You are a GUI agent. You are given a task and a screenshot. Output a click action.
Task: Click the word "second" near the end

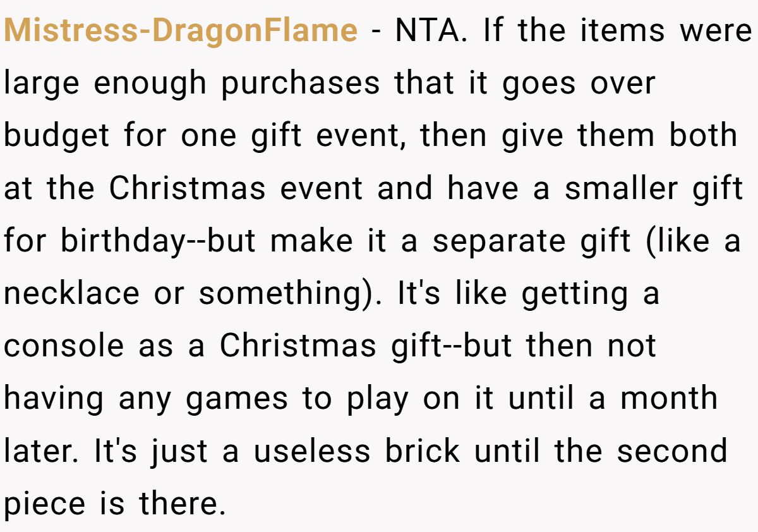tap(672, 450)
